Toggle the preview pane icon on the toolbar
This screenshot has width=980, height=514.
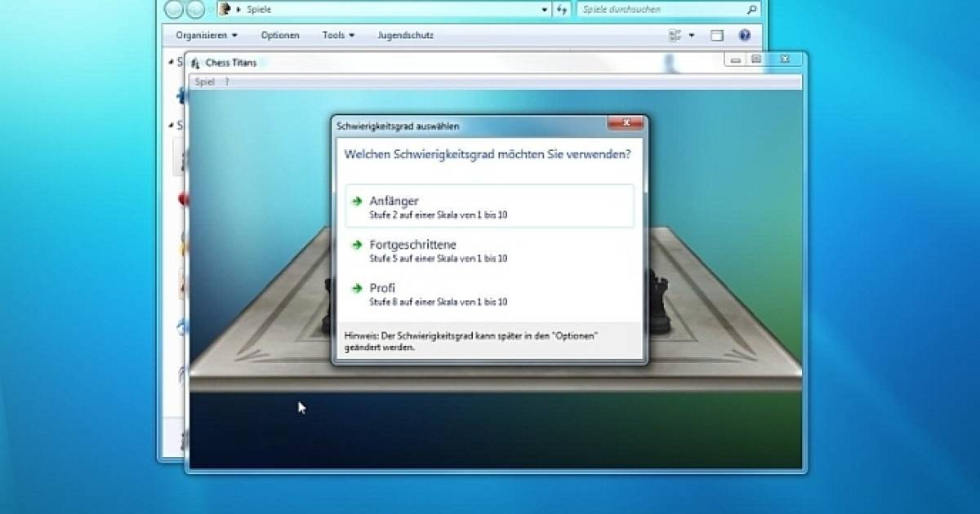[x=716, y=35]
